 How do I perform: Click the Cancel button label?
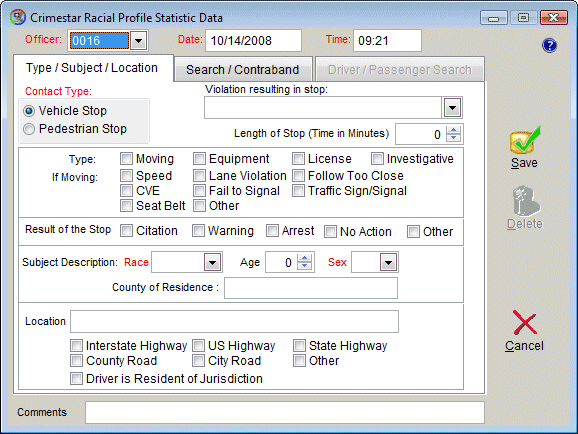(x=524, y=346)
